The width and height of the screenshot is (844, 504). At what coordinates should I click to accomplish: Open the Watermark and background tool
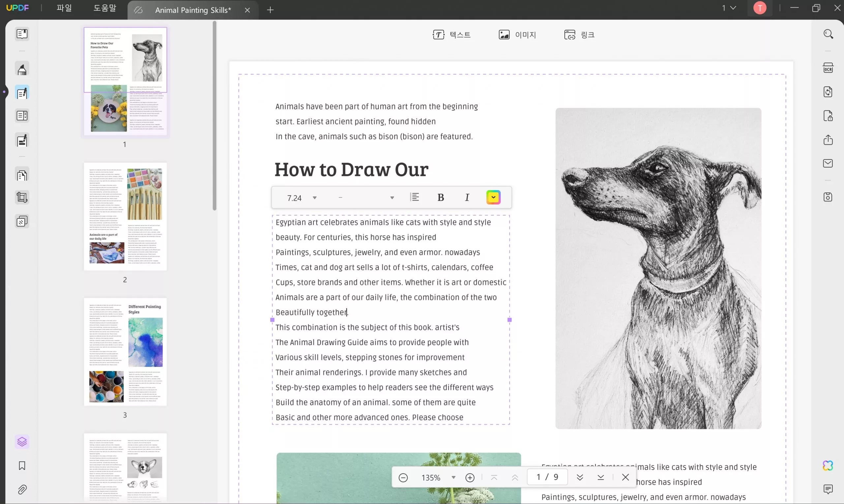click(22, 222)
